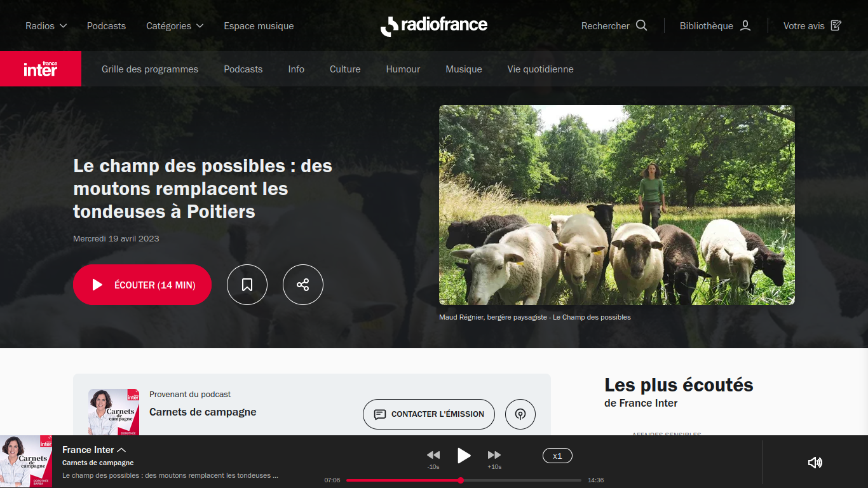Expand the Radios dropdown menu

tap(46, 26)
